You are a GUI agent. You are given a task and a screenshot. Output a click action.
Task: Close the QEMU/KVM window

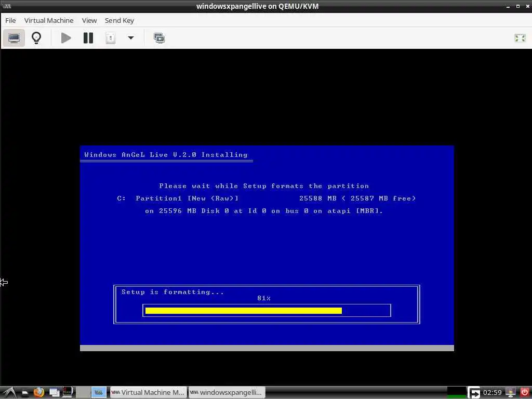528,6
